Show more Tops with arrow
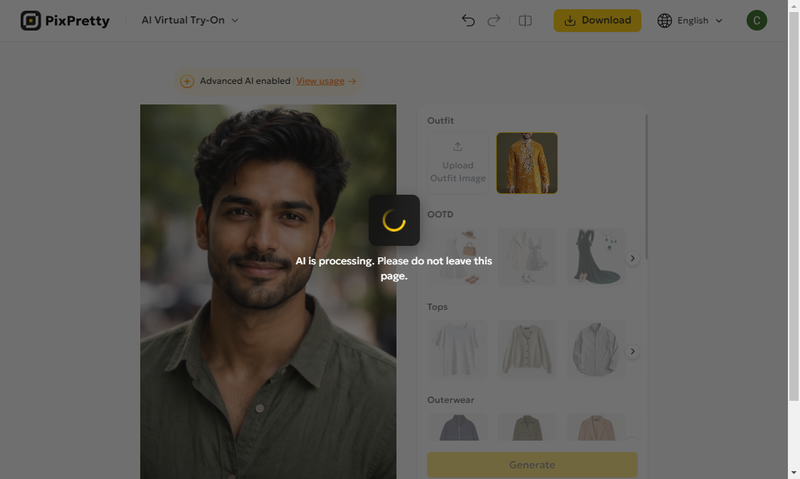Viewport: 800px width, 479px height. (632, 351)
